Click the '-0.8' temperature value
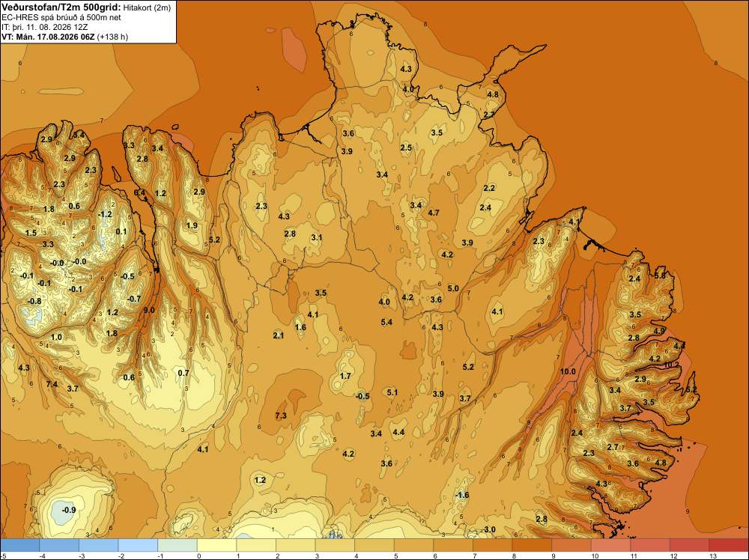Image resolution: width=749 pixels, height=560 pixels. [x=34, y=301]
